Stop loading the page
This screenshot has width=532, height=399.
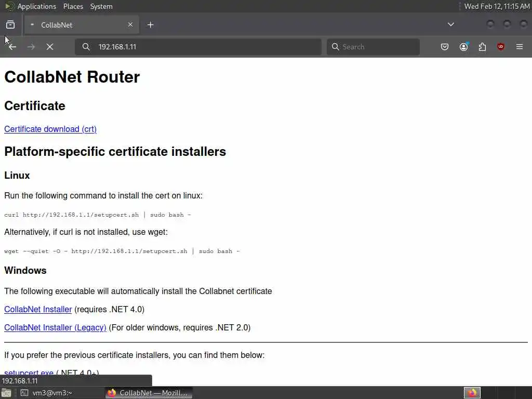50,47
